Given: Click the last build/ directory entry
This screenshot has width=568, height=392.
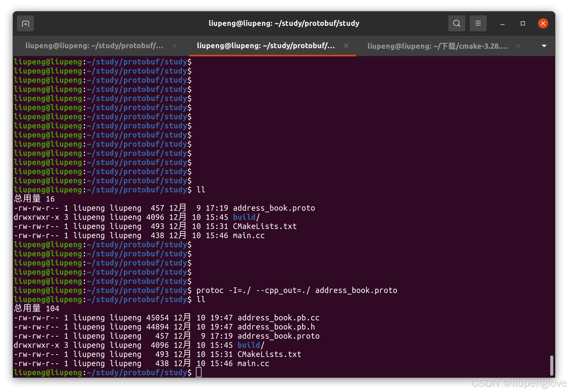Looking at the screenshot, I should coord(251,345).
